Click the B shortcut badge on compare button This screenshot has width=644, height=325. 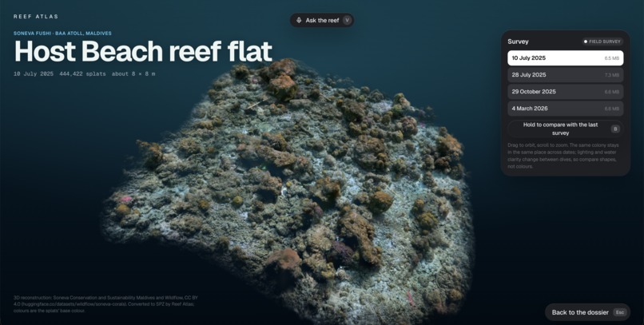pyautogui.click(x=615, y=129)
